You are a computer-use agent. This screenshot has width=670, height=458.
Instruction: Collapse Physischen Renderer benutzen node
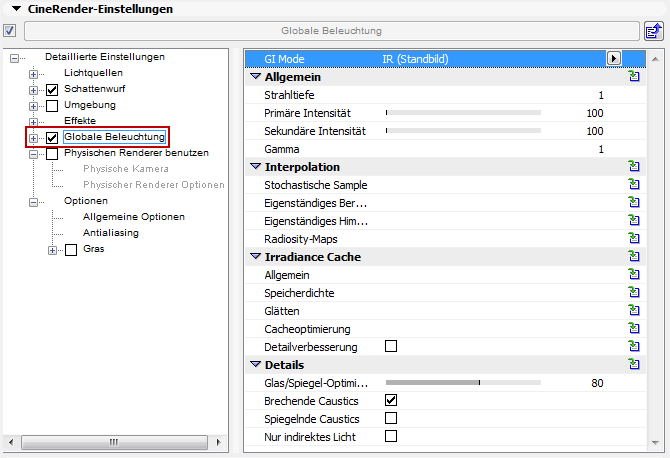33,154
